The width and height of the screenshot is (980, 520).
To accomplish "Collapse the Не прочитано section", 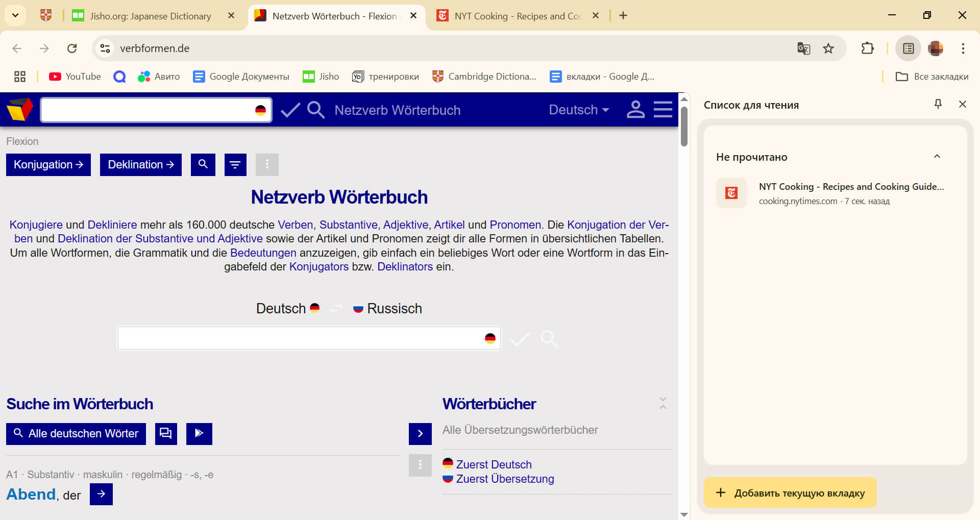I will tap(937, 157).
